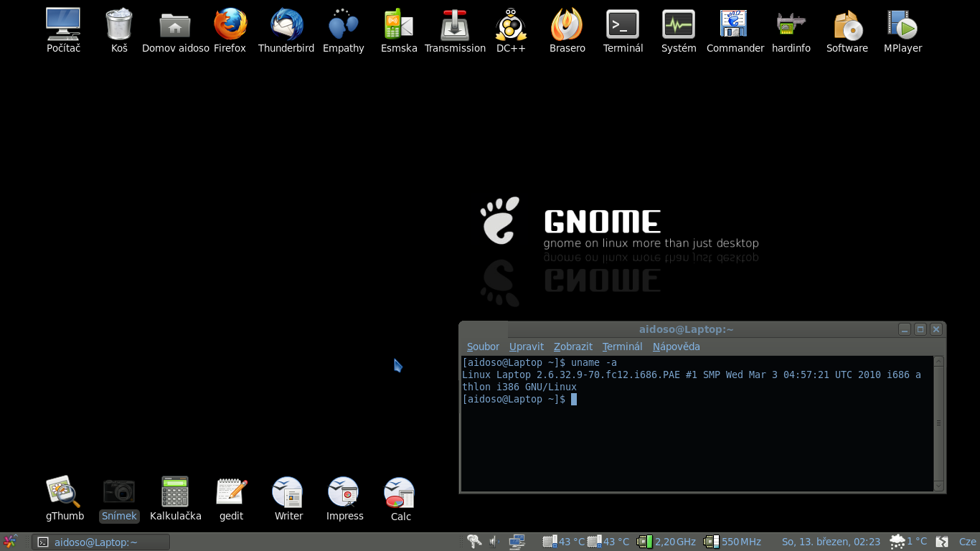This screenshot has height=551, width=980.
Task: Click the terminal scrollbar down arrow
Action: [x=938, y=486]
